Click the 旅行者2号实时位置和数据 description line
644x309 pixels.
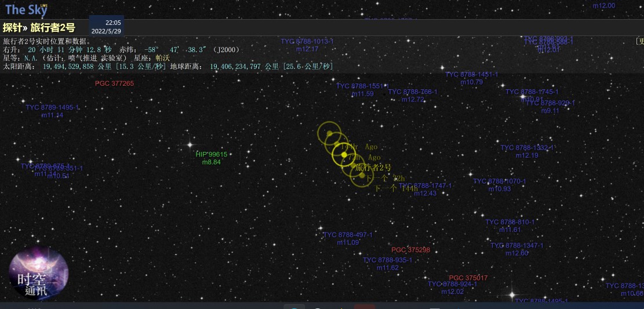47,42
